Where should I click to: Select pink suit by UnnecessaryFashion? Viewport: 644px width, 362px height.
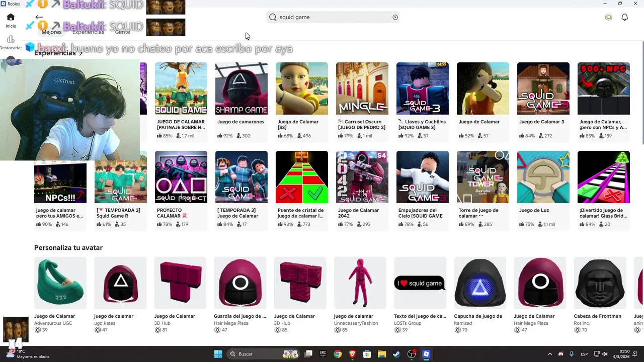click(360, 283)
